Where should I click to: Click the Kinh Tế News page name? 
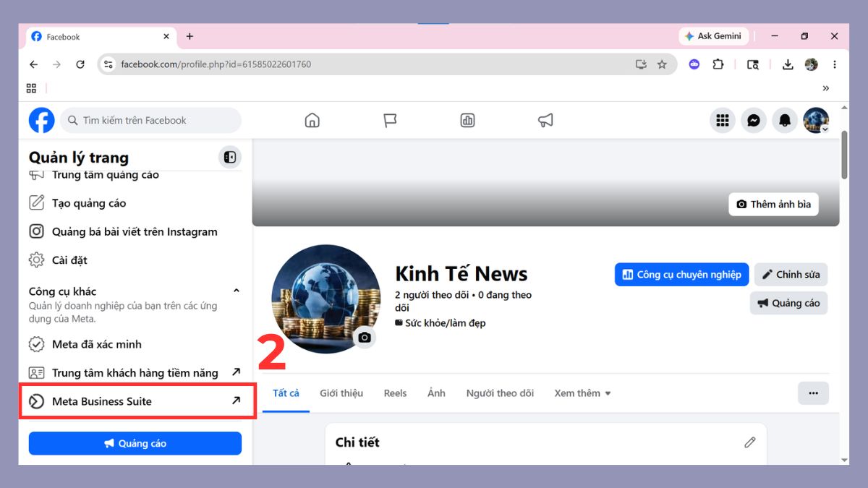(x=461, y=274)
